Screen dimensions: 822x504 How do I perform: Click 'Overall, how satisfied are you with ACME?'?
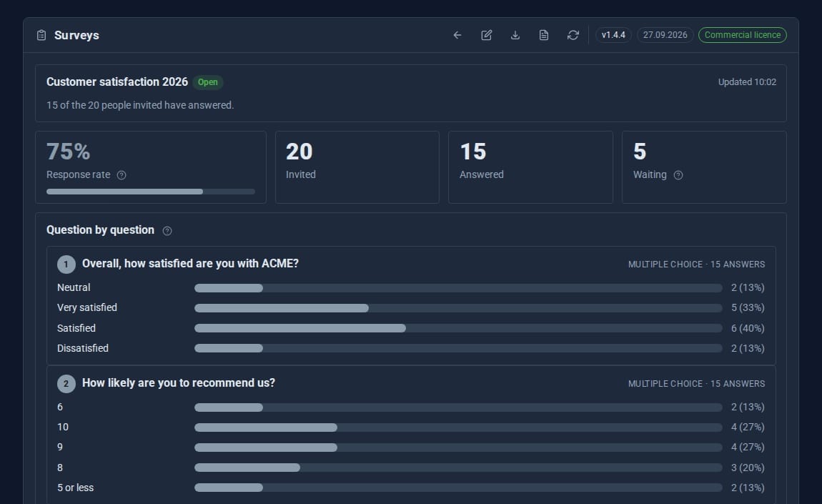(x=190, y=263)
